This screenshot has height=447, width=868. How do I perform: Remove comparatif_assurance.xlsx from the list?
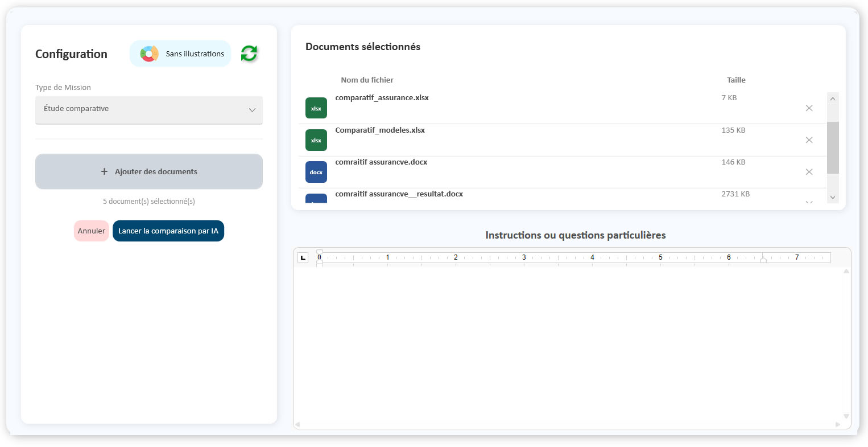[x=809, y=108]
